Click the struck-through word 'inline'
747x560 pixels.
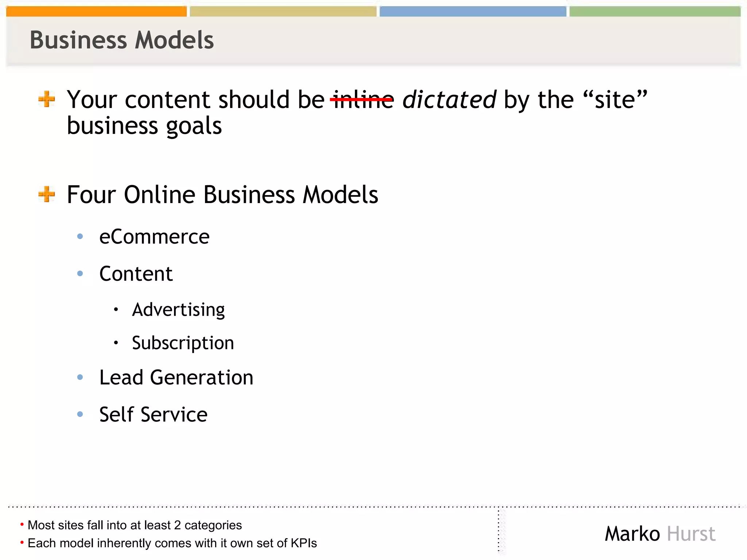coord(362,99)
